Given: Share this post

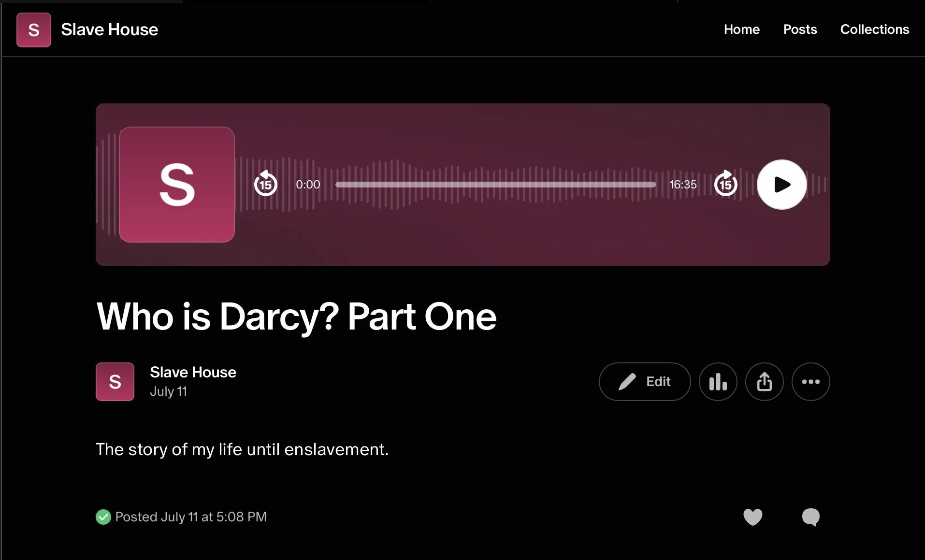Looking at the screenshot, I should (764, 382).
